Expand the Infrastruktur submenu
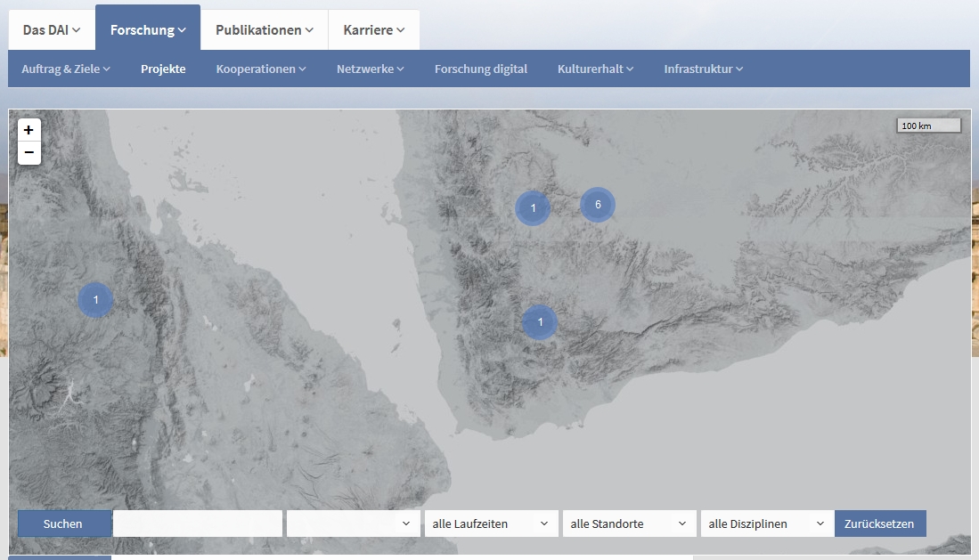The height and width of the screenshot is (560, 979). coord(704,69)
